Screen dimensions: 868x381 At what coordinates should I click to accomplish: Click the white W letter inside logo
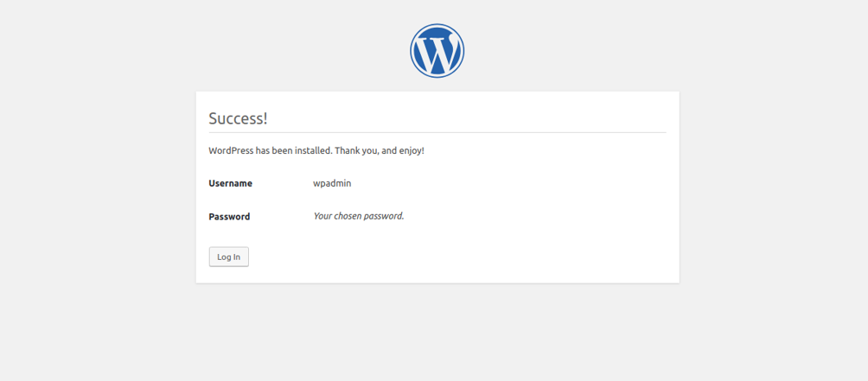click(437, 53)
